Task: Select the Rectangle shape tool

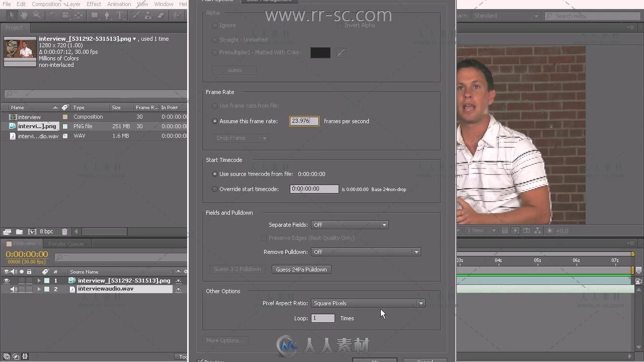Action: (95, 15)
